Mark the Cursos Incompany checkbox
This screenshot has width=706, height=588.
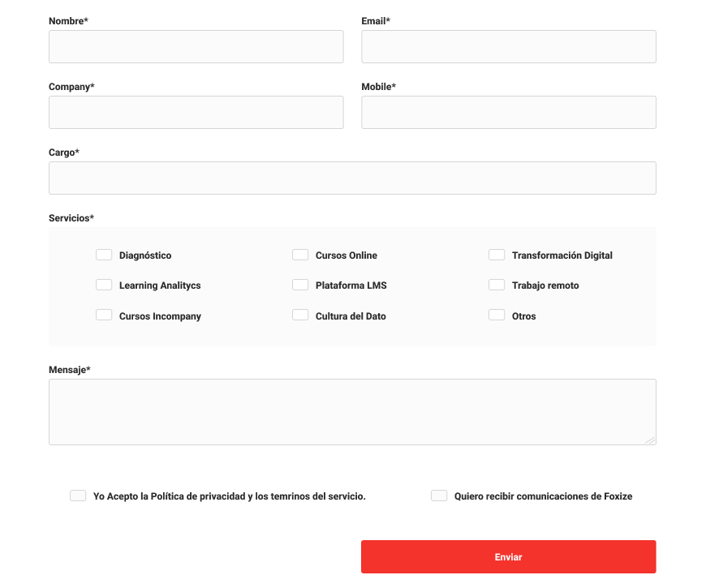pyautogui.click(x=104, y=315)
